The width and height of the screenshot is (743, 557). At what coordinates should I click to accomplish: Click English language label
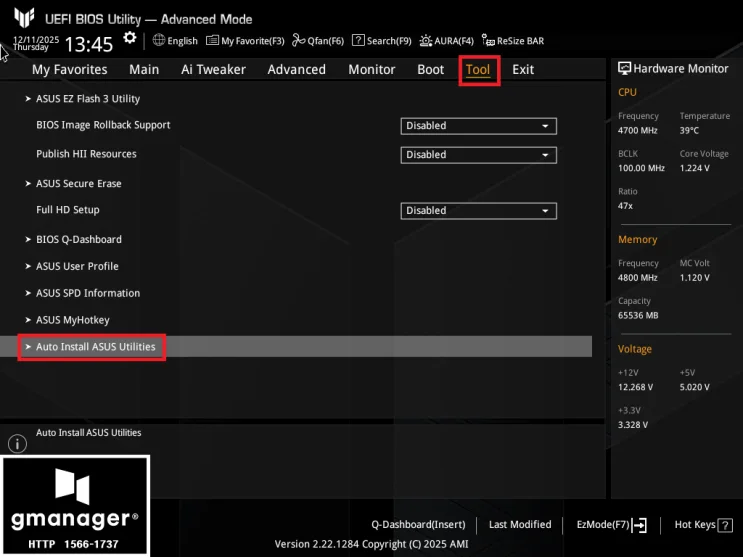pyautogui.click(x=182, y=41)
